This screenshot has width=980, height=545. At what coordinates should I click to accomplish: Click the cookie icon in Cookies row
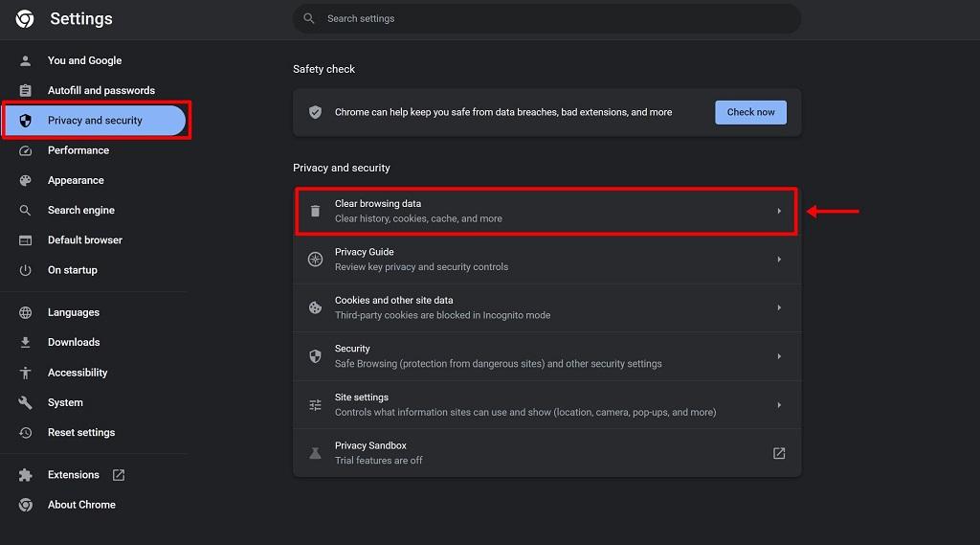(315, 307)
